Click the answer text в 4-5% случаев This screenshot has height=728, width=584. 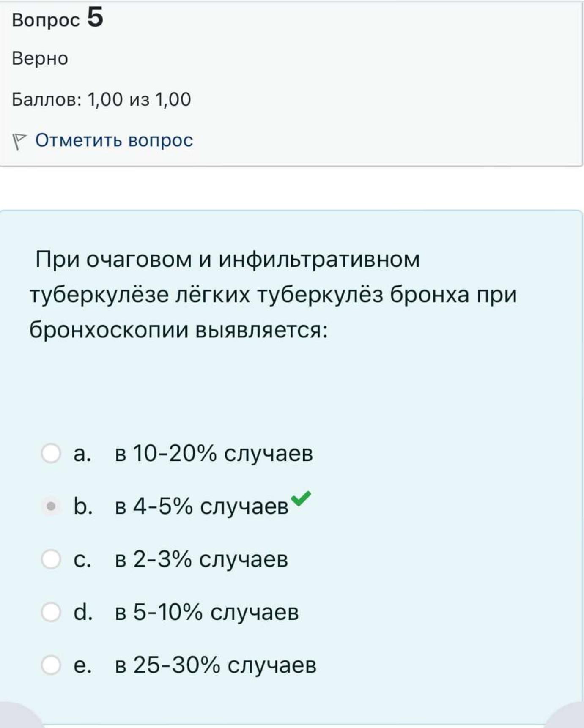coord(202,506)
